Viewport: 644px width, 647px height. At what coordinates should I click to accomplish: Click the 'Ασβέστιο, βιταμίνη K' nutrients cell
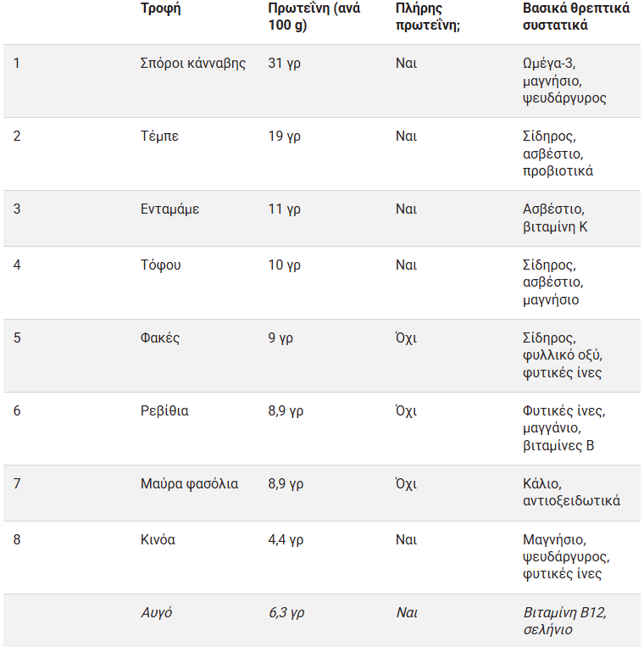click(556, 218)
